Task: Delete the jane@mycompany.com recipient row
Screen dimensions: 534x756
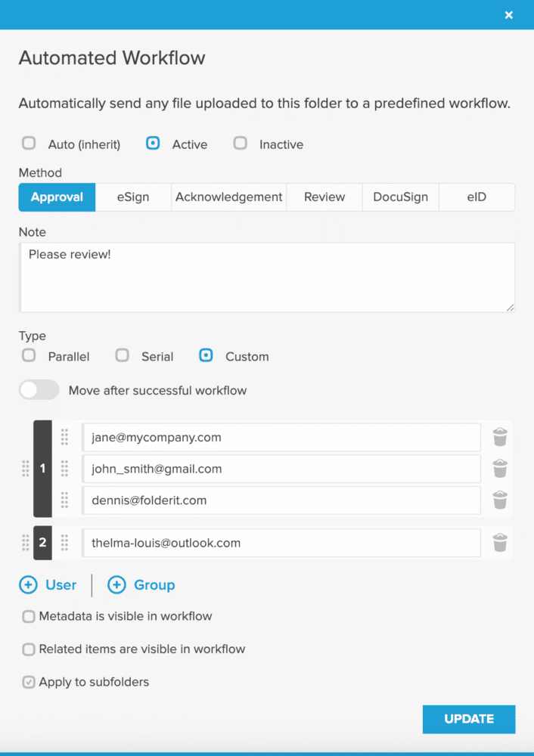Action: click(x=500, y=438)
